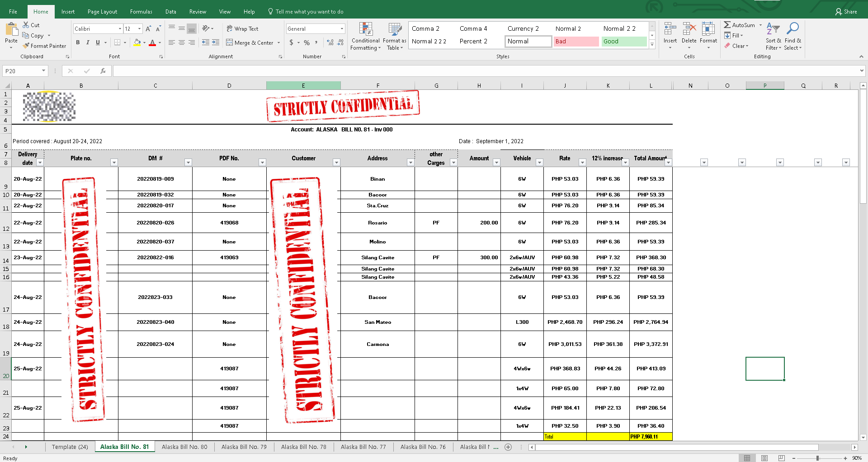Open Conditional Formatting menu

click(x=366, y=36)
